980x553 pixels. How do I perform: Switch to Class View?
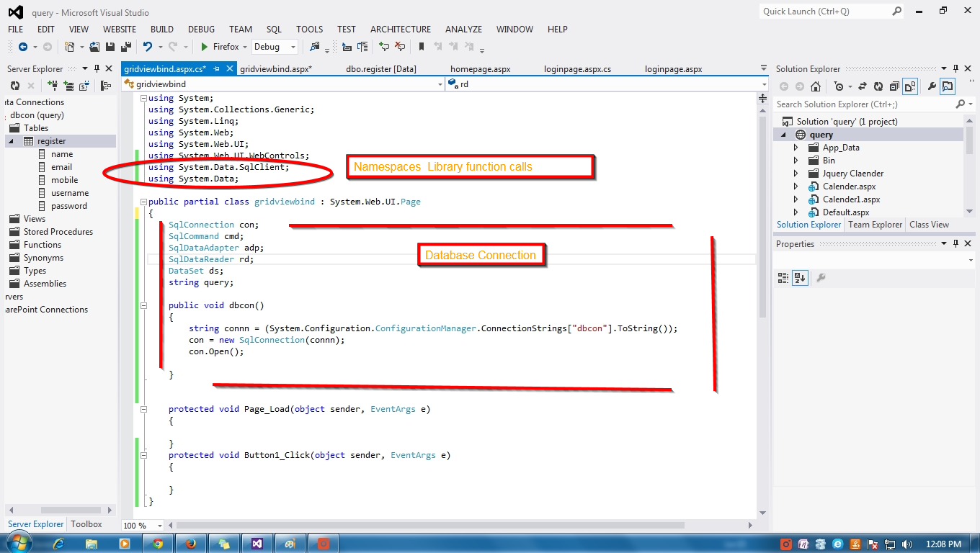(x=929, y=224)
